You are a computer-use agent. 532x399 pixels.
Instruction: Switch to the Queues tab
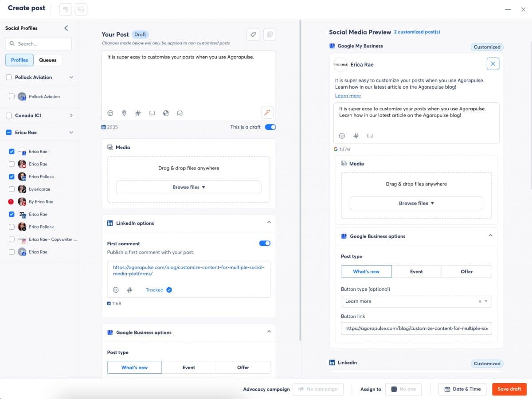click(x=48, y=60)
